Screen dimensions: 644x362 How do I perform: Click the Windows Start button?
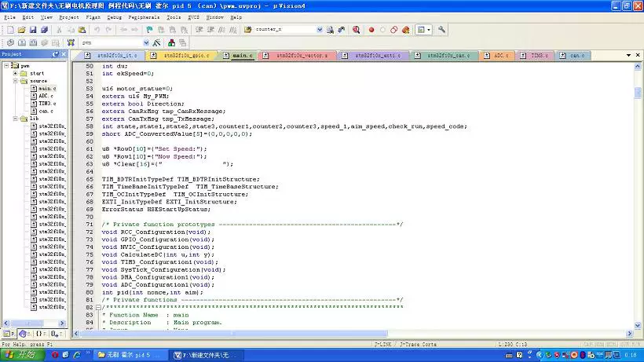[x=22, y=355]
